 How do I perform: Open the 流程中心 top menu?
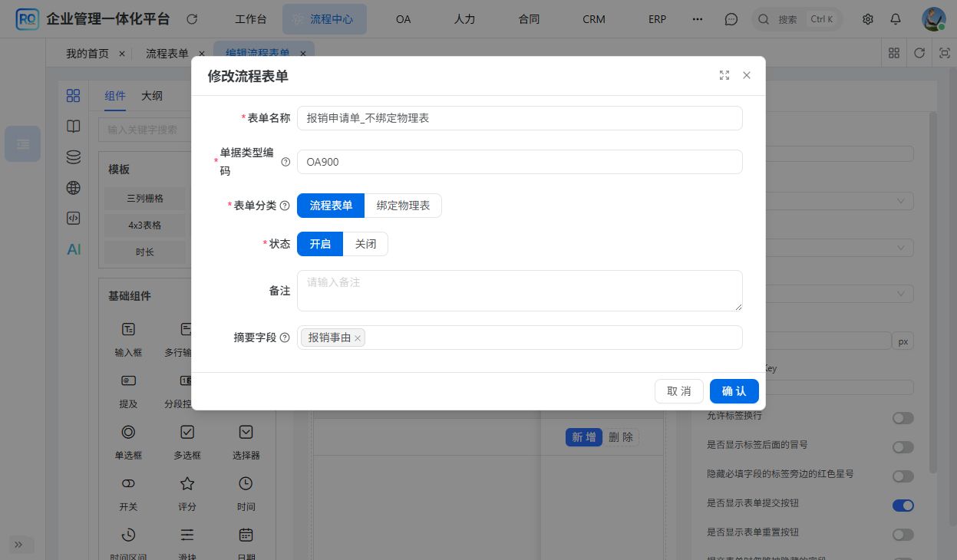click(x=325, y=19)
